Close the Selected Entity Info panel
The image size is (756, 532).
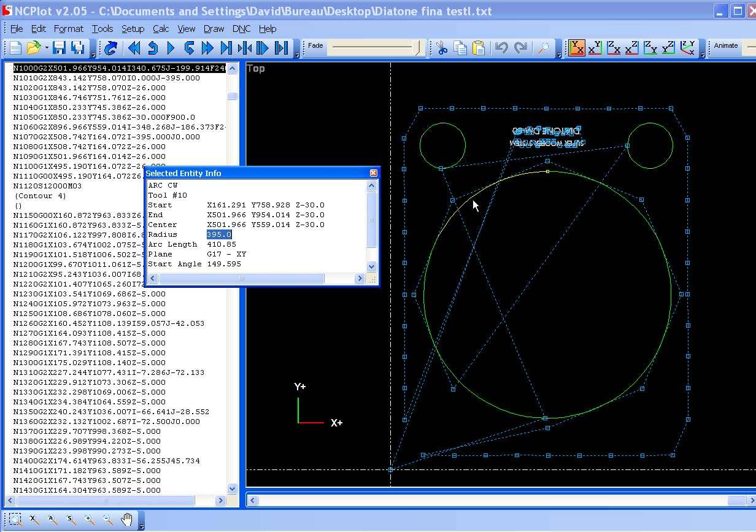(373, 173)
